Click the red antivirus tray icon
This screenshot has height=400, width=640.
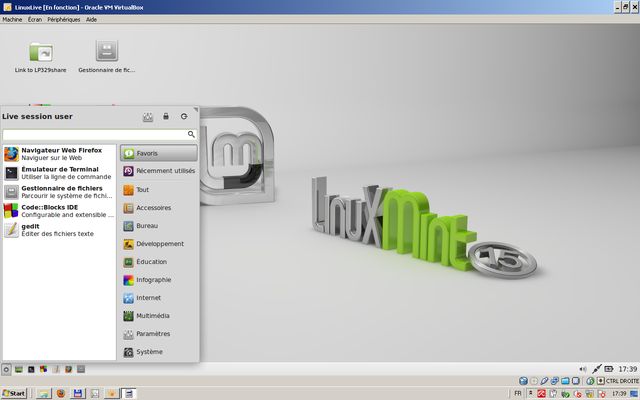pos(542,394)
